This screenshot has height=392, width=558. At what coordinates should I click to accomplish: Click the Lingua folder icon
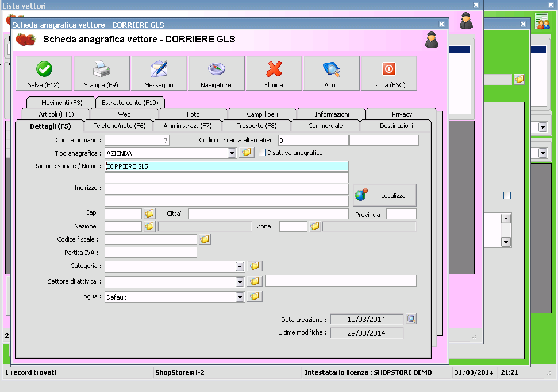255,296
